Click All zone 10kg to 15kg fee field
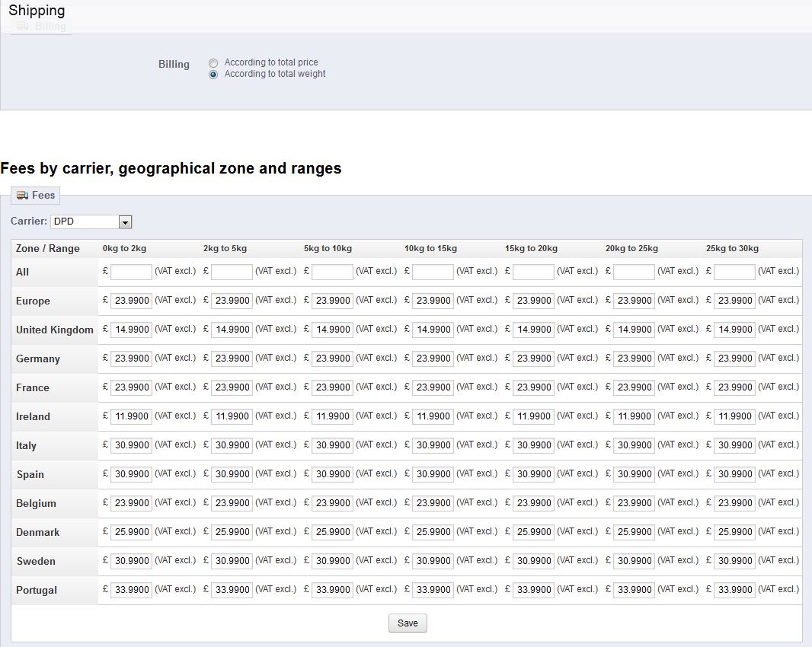This screenshot has width=812, height=647. pyautogui.click(x=433, y=272)
